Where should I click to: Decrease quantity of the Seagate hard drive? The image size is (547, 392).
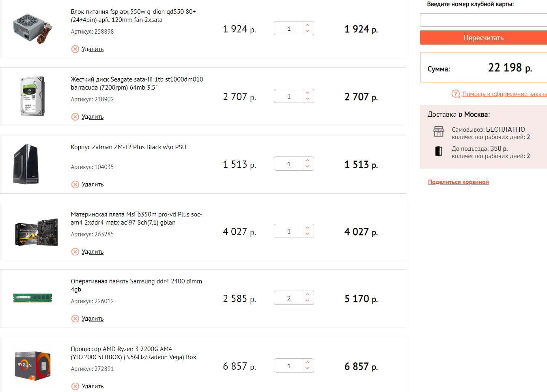pyautogui.click(x=308, y=99)
